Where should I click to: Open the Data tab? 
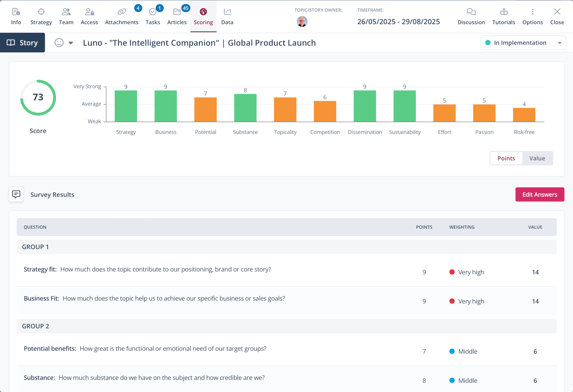pyautogui.click(x=227, y=16)
